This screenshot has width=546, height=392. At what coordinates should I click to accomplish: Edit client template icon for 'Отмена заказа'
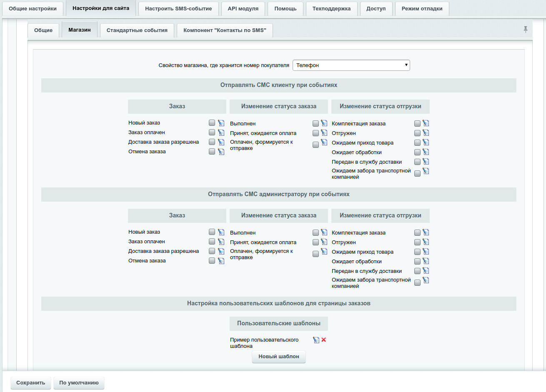click(x=221, y=152)
